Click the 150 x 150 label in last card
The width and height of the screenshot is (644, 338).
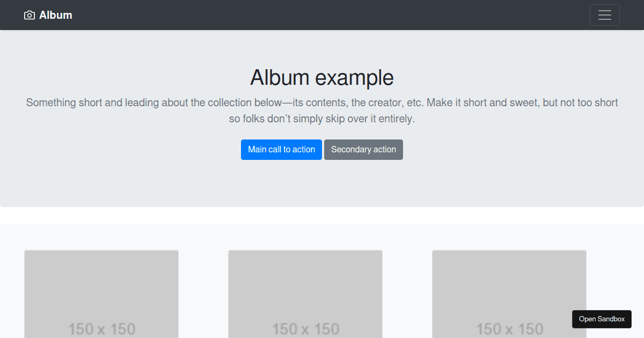coord(509,329)
